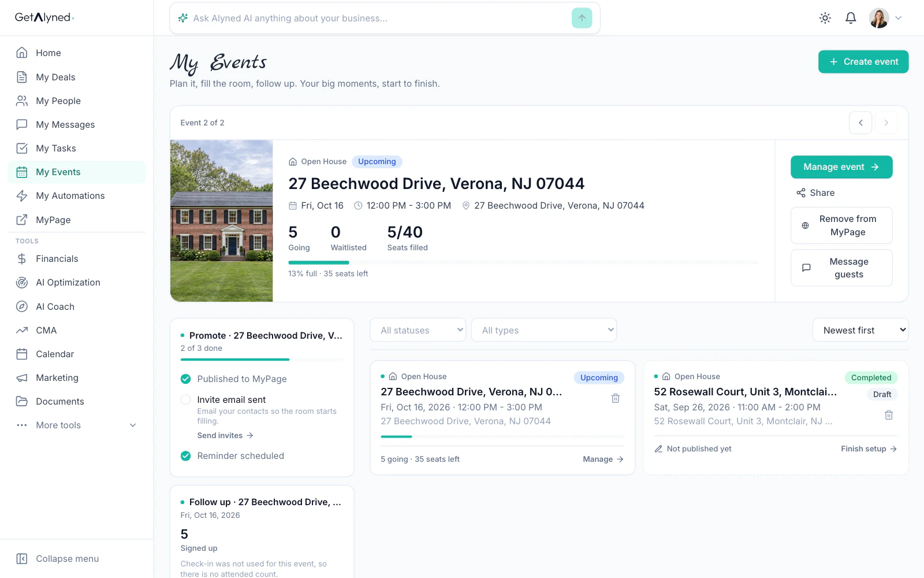The image size is (924, 578).
Task: Click the Financials dollar icon
Action: tap(22, 259)
